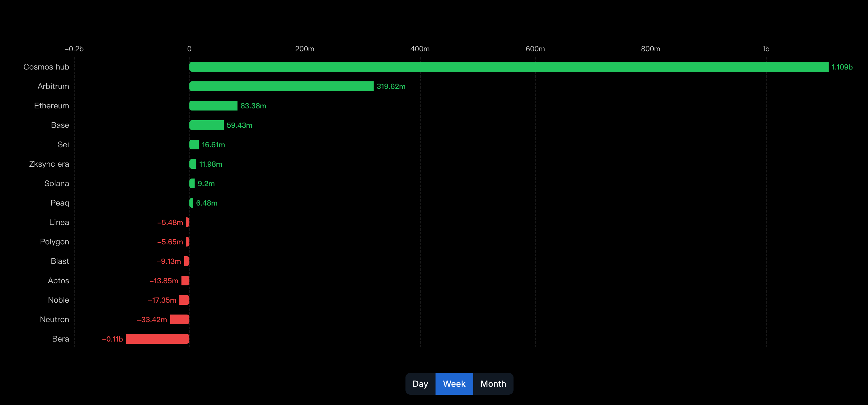This screenshot has width=868, height=405.
Task: Click the Zksync era axis label
Action: click(x=49, y=164)
